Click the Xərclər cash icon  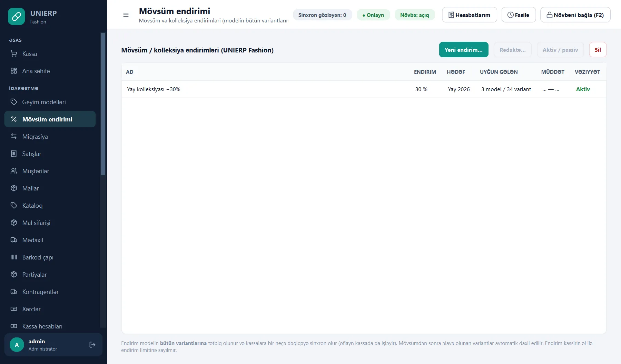(x=14, y=309)
